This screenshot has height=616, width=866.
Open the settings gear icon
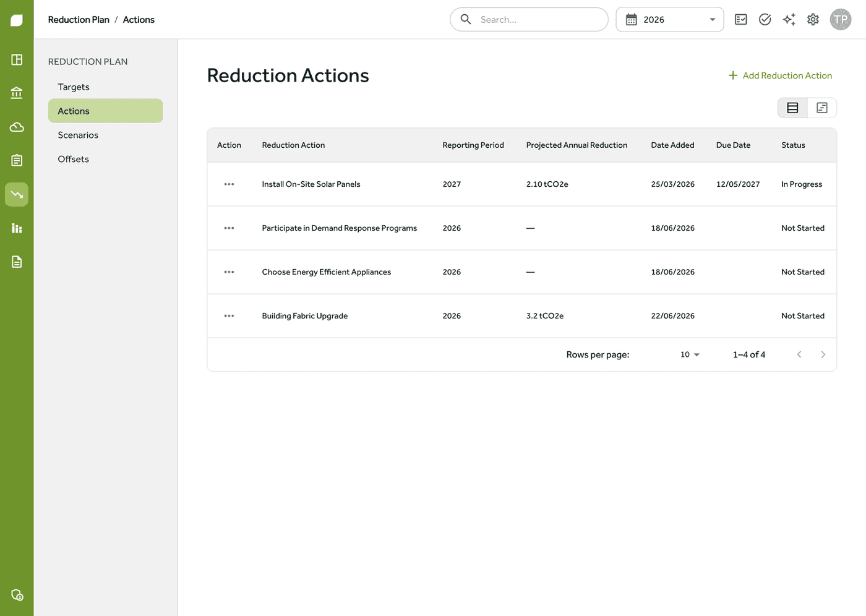(x=813, y=20)
